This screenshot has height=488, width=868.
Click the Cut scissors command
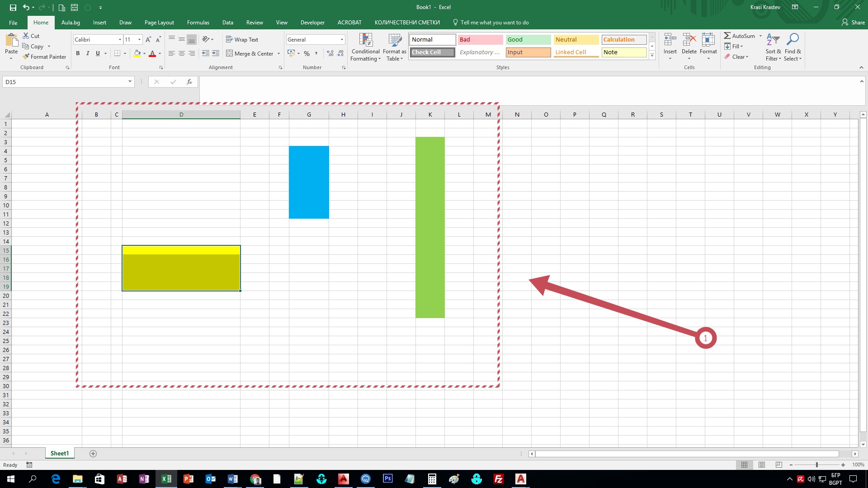click(31, 36)
